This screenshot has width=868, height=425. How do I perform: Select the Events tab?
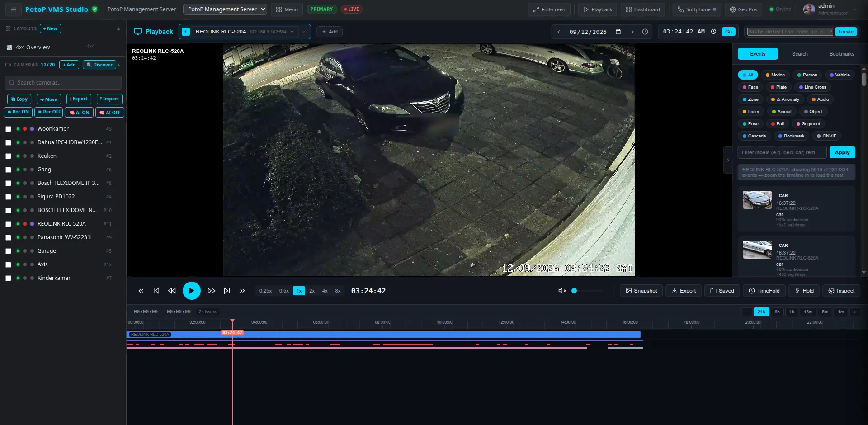coord(758,54)
